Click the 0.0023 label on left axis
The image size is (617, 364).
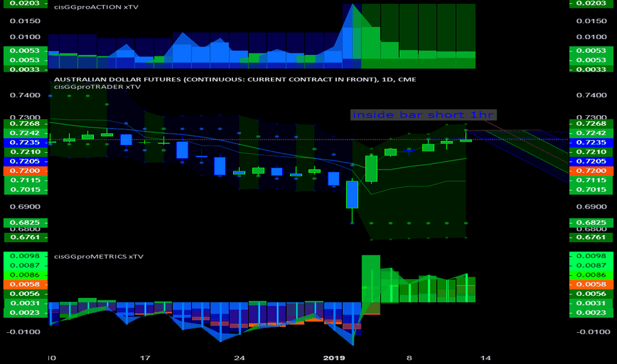pyautogui.click(x=26, y=312)
